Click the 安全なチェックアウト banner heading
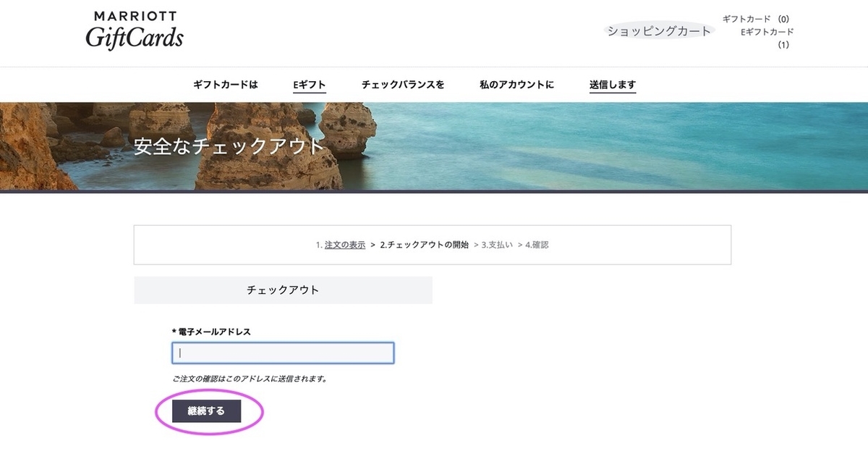The image size is (868, 467). click(229, 146)
